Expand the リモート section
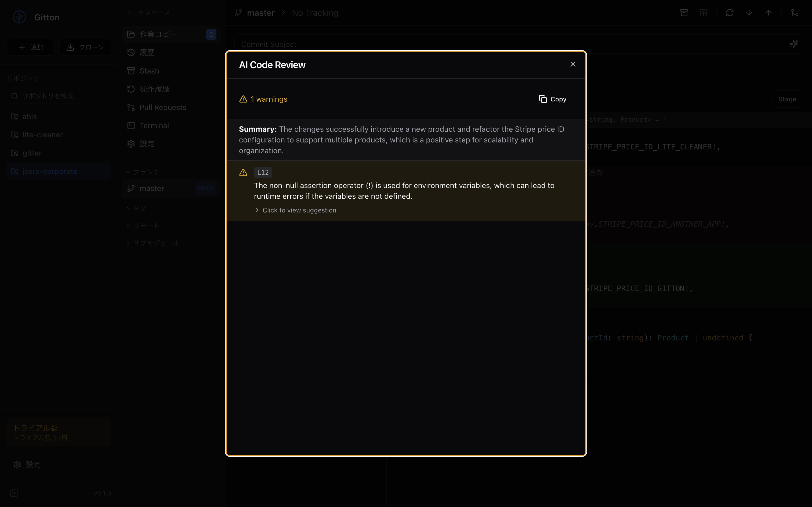812x507 pixels. click(x=146, y=226)
